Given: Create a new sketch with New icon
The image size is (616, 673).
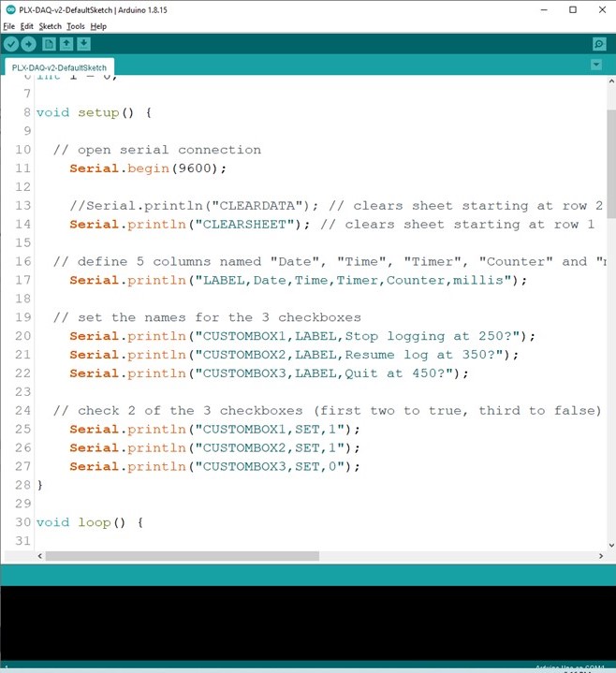Looking at the screenshot, I should click(x=49, y=44).
